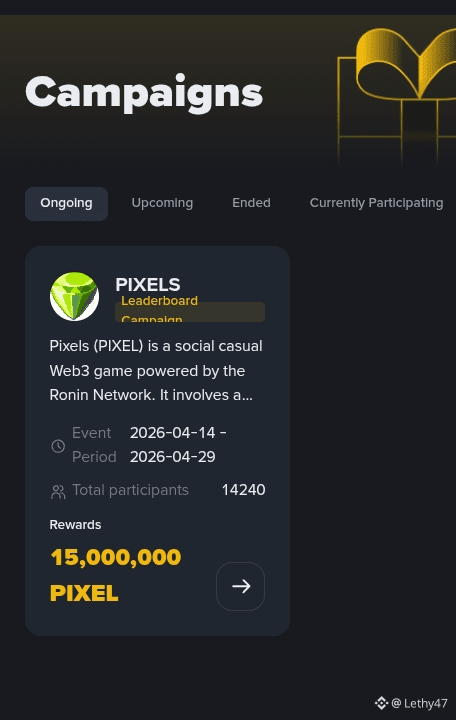Viewport: 456px width, 720px height.
Task: Switch to the Ongoing tab
Action: tap(67, 203)
